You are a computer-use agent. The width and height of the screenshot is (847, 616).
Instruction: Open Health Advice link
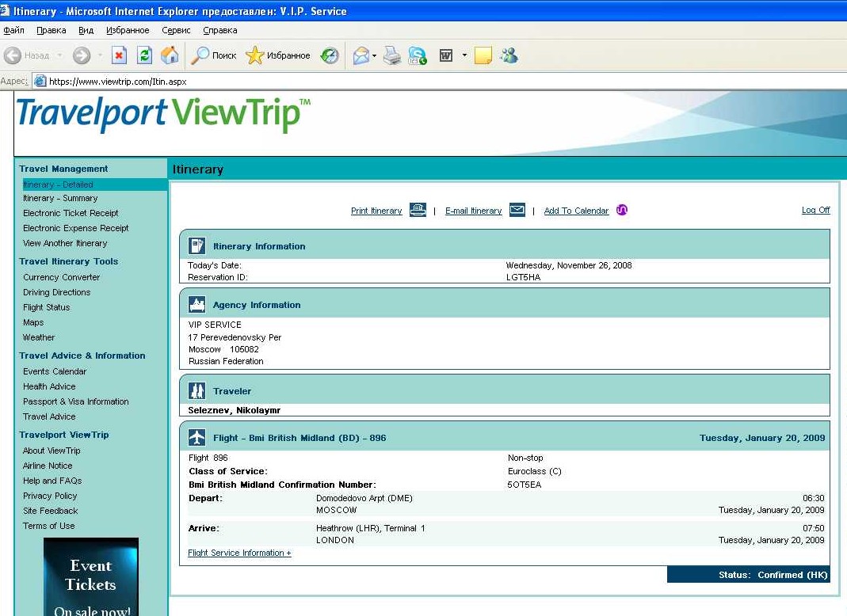[49, 386]
